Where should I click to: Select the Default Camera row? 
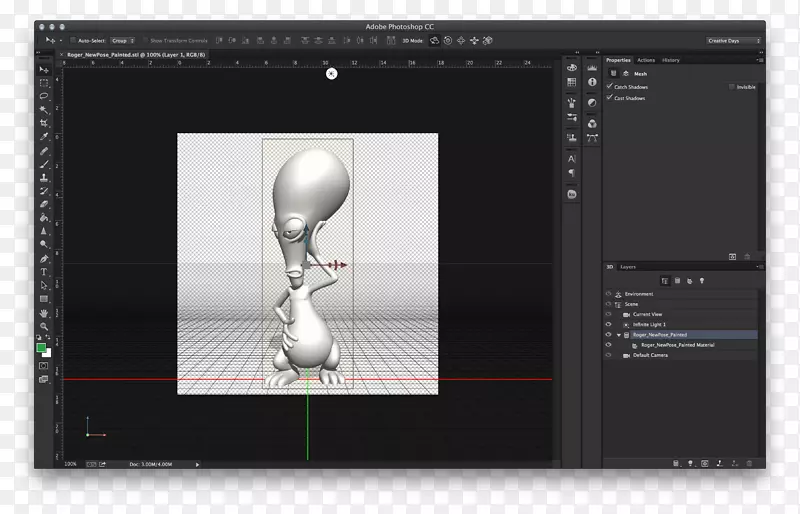[680, 355]
